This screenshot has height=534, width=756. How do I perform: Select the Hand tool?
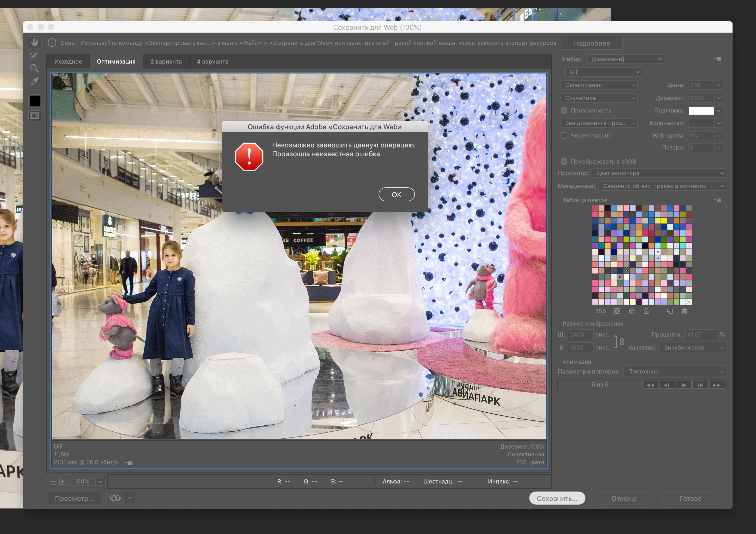coord(35,42)
